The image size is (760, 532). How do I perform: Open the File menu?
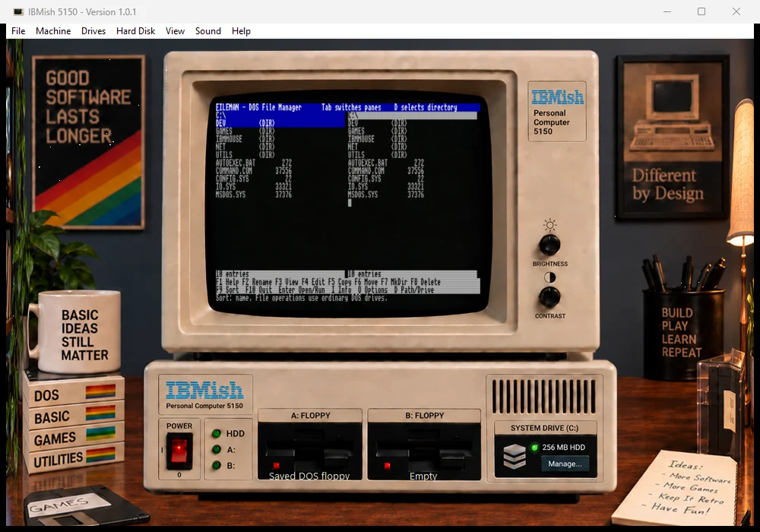[18, 31]
